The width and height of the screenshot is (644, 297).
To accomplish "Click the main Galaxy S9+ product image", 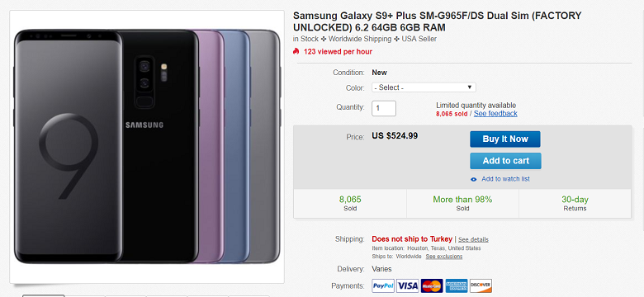I will pyautogui.click(x=147, y=147).
